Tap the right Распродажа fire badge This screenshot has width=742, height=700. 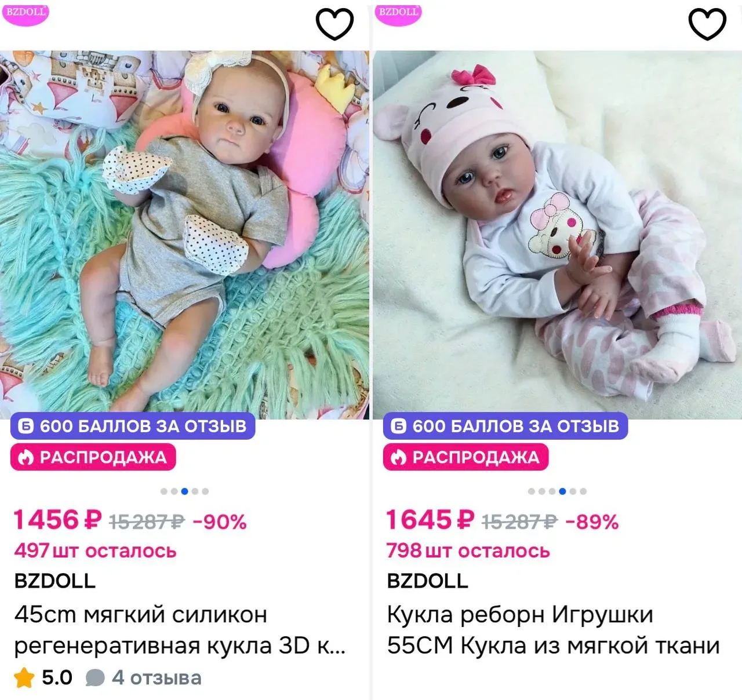pyautogui.click(x=465, y=457)
